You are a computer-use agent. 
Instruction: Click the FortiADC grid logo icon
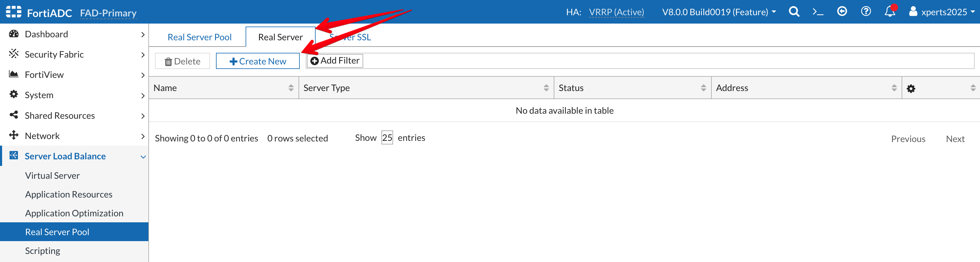14,12
